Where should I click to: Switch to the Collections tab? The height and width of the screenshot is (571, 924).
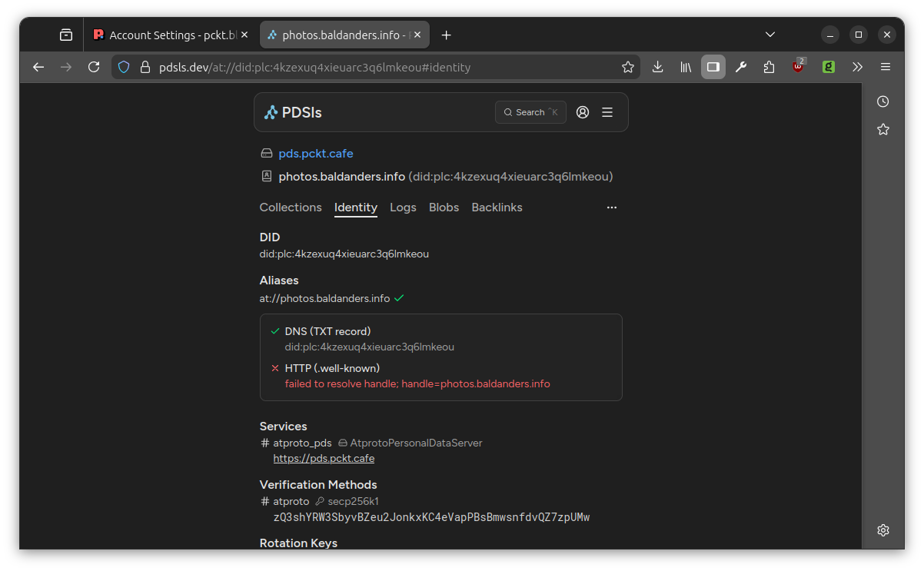click(x=291, y=207)
